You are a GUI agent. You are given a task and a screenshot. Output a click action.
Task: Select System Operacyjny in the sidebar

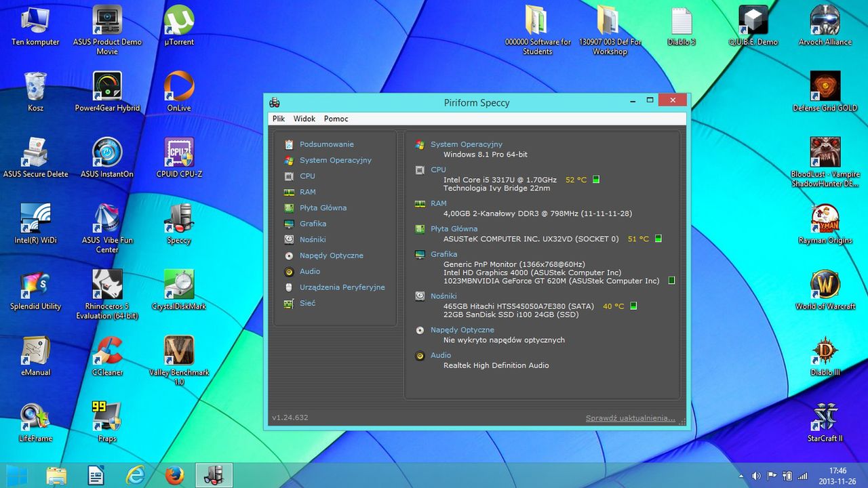point(336,160)
